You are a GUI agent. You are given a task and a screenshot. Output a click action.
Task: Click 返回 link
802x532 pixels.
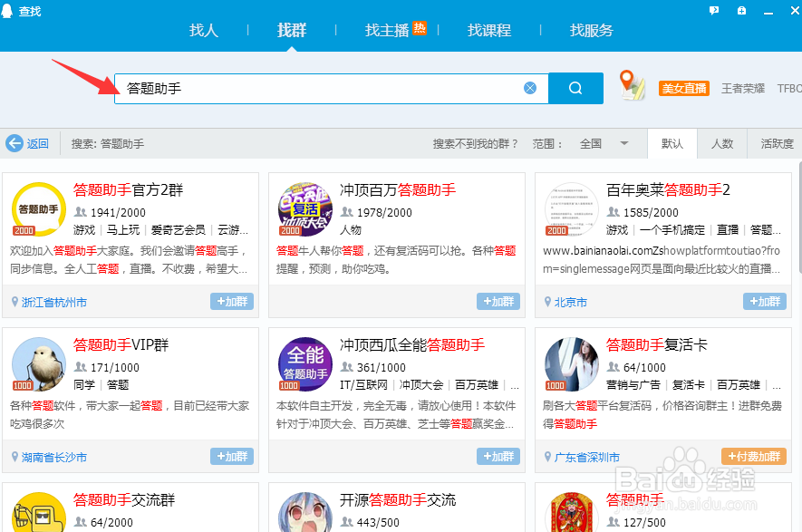point(37,144)
